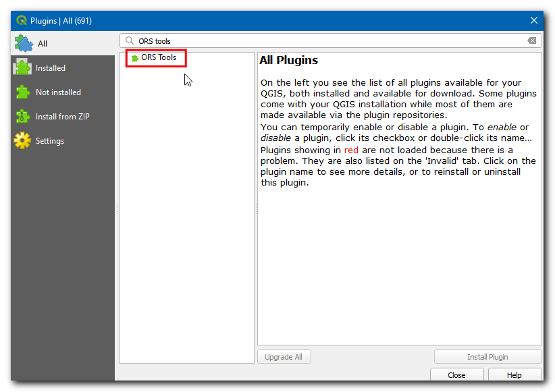The image size is (555, 392).
Task: Open the Help button
Action: point(514,375)
